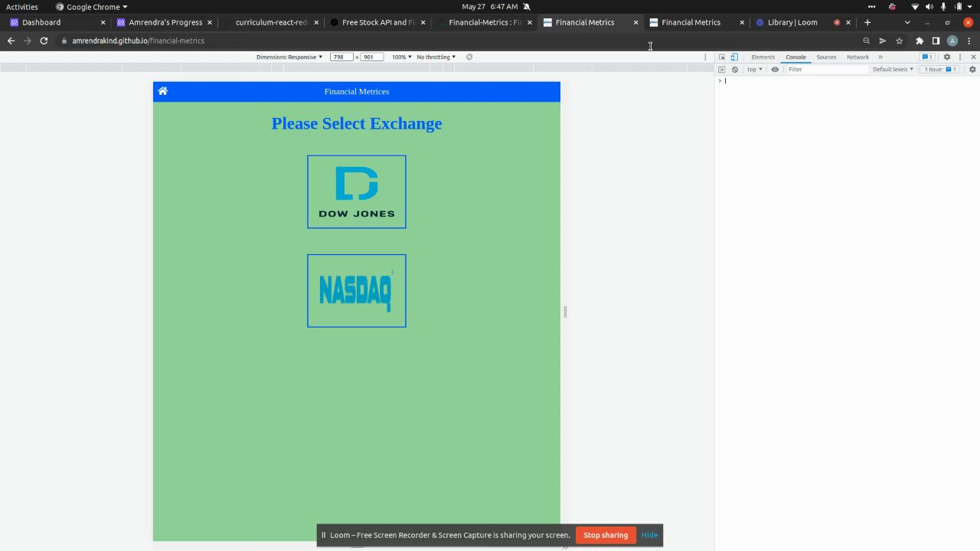Open the device toolbar three-dot options

click(705, 57)
